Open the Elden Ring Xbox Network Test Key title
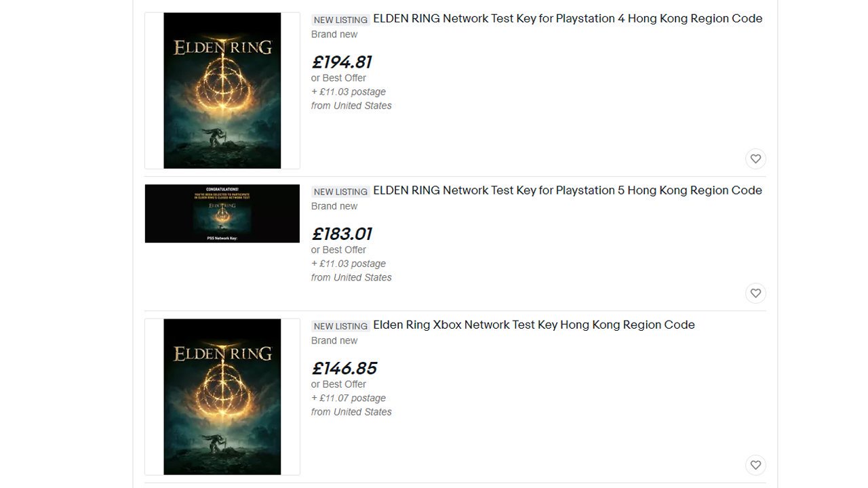The image size is (868, 488). click(534, 325)
